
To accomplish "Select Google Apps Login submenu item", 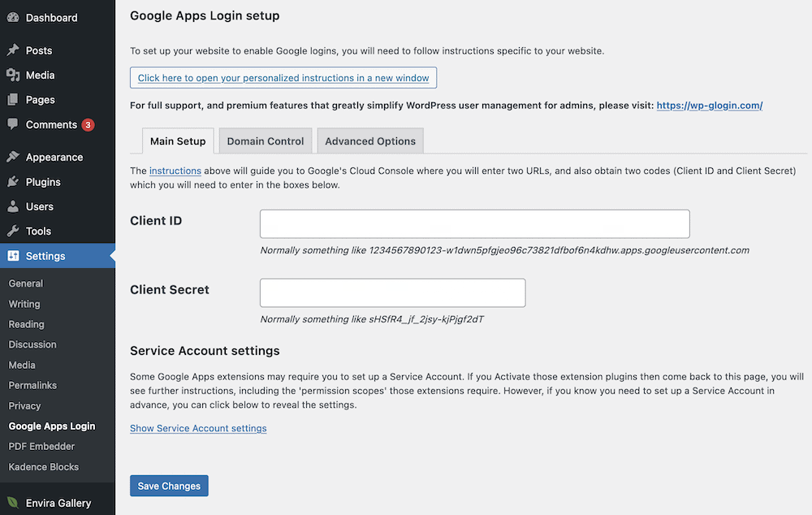I will (x=52, y=426).
